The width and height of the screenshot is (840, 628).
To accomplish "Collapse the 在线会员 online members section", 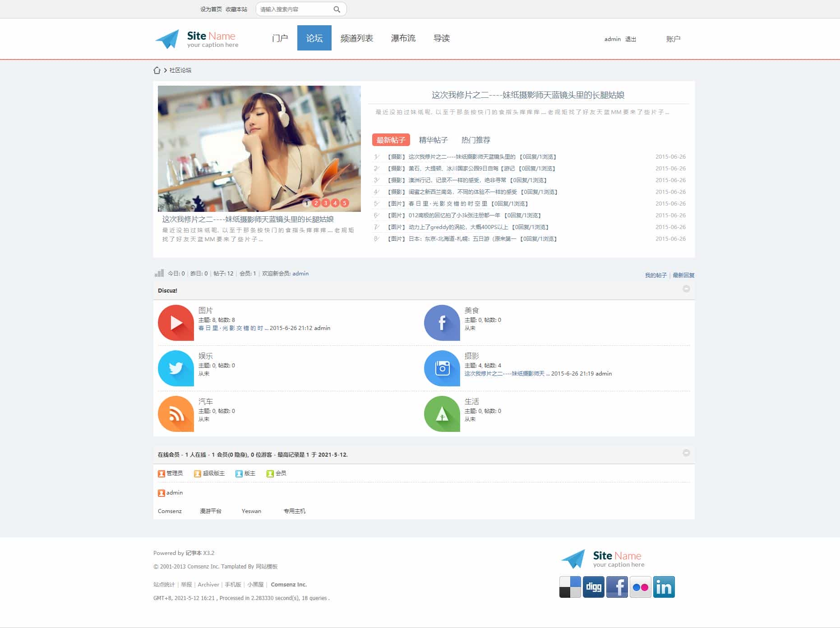I will [686, 453].
